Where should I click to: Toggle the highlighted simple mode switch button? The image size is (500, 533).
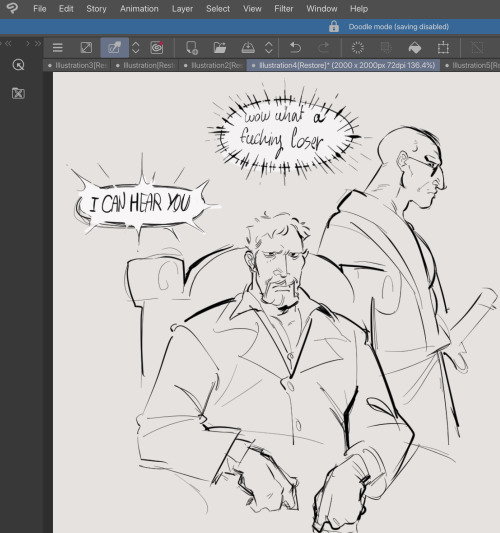tap(115, 48)
